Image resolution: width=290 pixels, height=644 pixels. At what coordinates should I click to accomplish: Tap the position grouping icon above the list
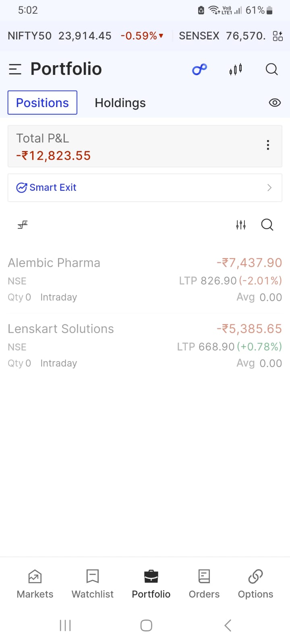click(23, 225)
